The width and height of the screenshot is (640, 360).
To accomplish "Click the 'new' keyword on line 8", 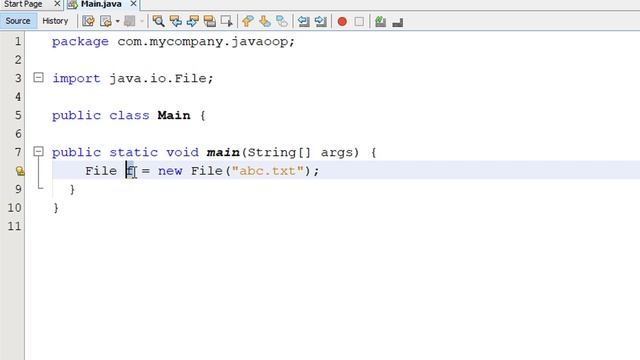I will coord(170,171).
